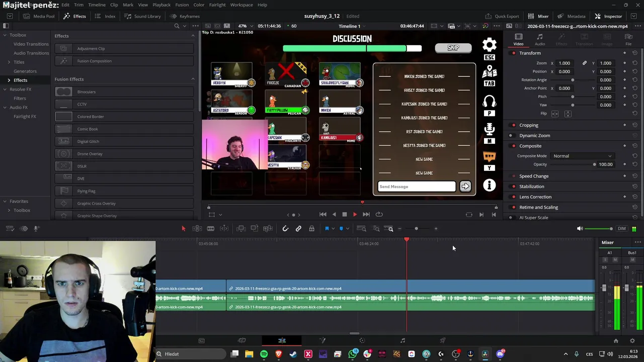Edit the Zoom X value field
The image size is (644, 362).
point(565,63)
